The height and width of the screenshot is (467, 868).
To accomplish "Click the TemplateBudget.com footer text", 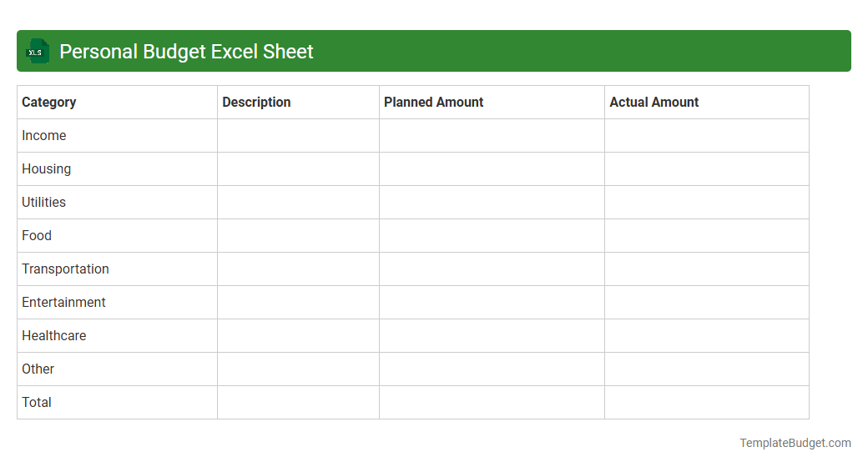I will tap(795, 443).
